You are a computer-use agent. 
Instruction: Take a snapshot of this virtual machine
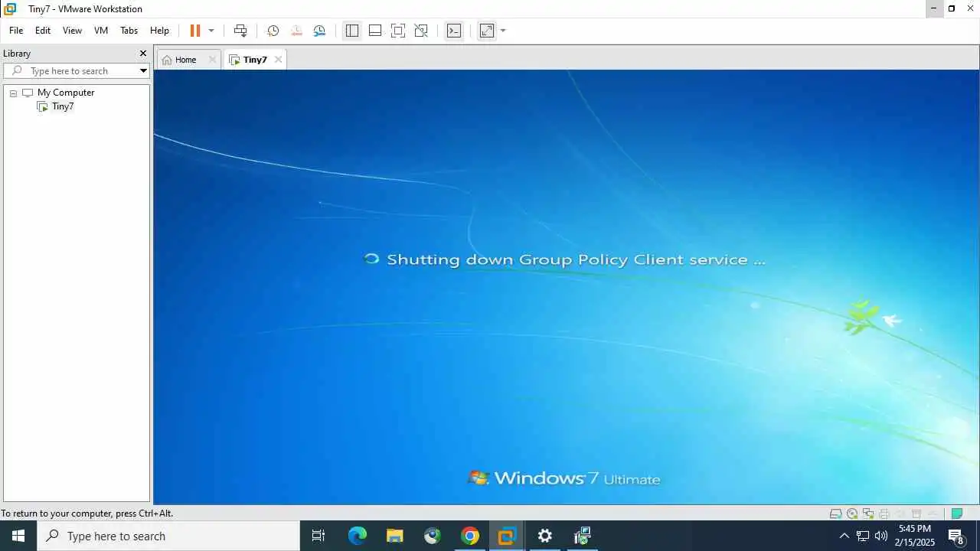[273, 31]
